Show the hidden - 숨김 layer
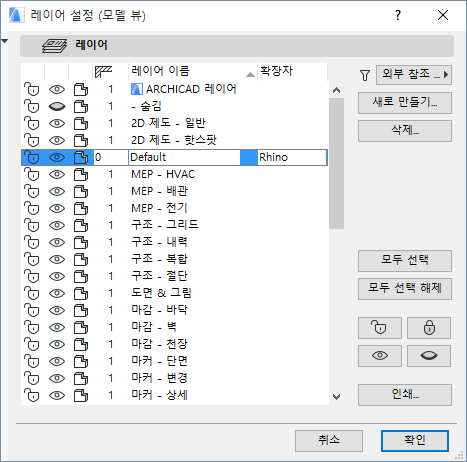467x462 pixels. [57, 106]
